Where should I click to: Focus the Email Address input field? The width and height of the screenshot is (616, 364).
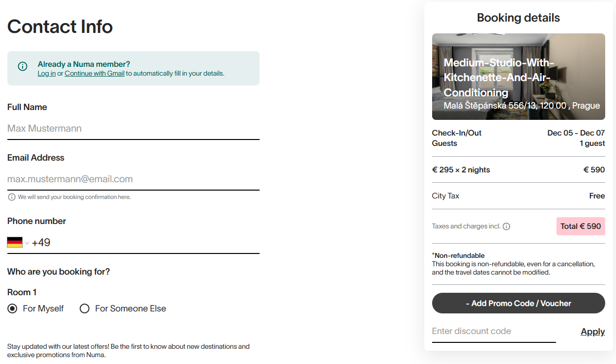133,179
